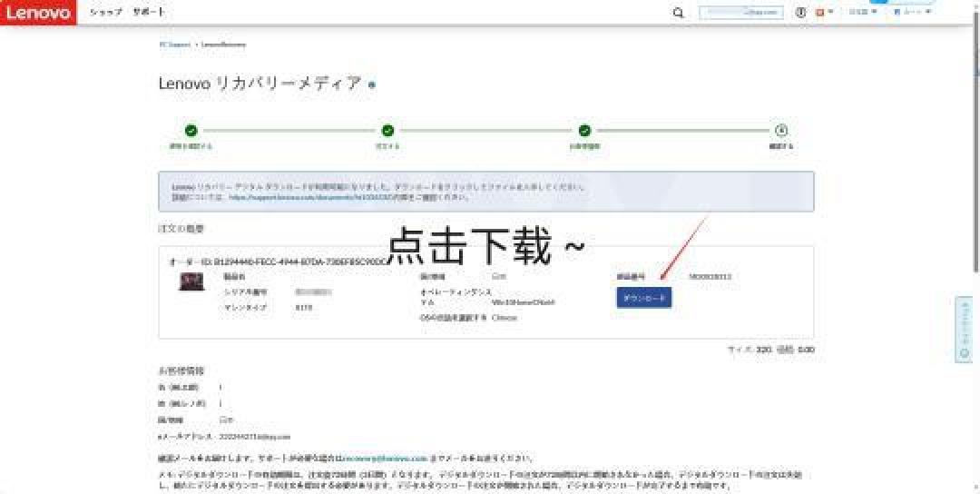Viewport: 980px width, 494px height.
Task: Click the eメールアドレス value
Action: point(255,437)
